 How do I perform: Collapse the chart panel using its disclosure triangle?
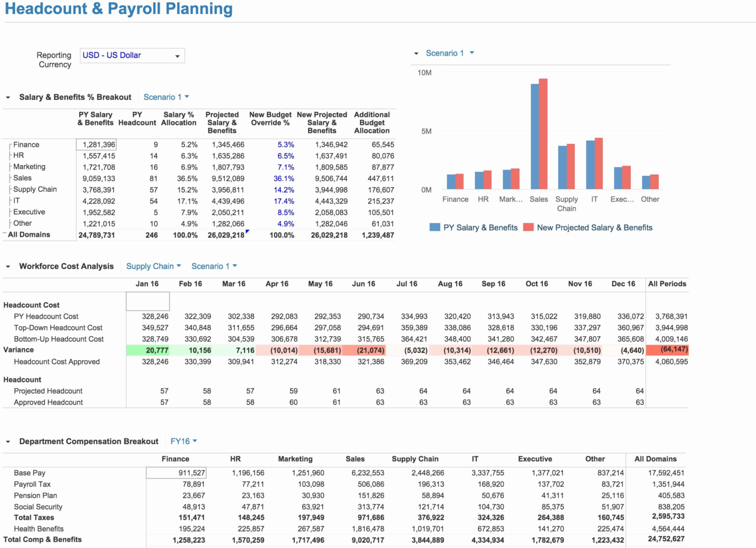click(416, 53)
